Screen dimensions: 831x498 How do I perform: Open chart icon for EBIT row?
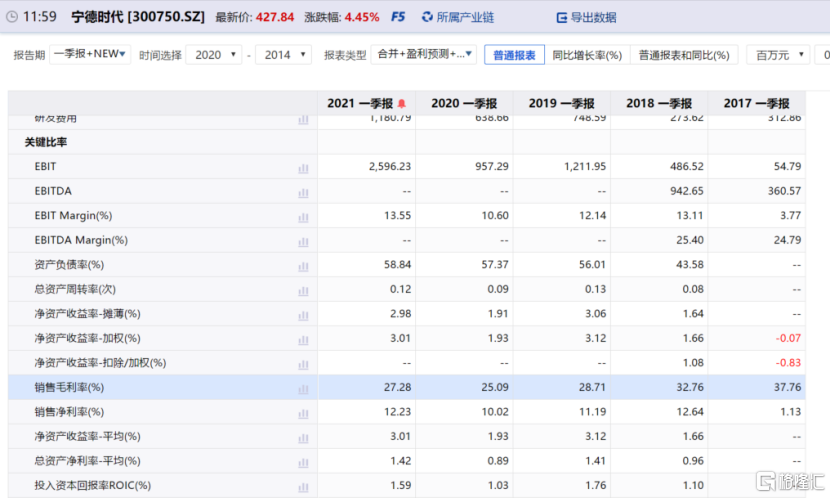[x=303, y=168]
